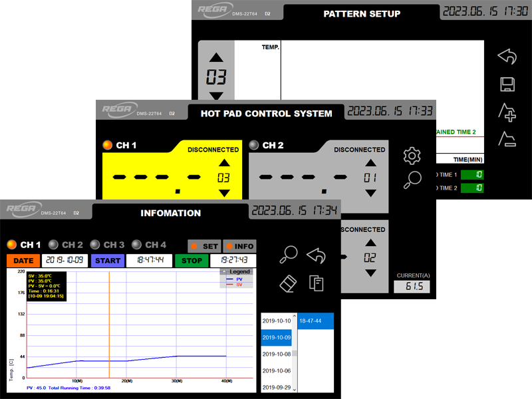This screenshot has width=532, height=399.
Task: Click the save (floppy disk) icon on Pattern Setup
Action: pyautogui.click(x=507, y=85)
